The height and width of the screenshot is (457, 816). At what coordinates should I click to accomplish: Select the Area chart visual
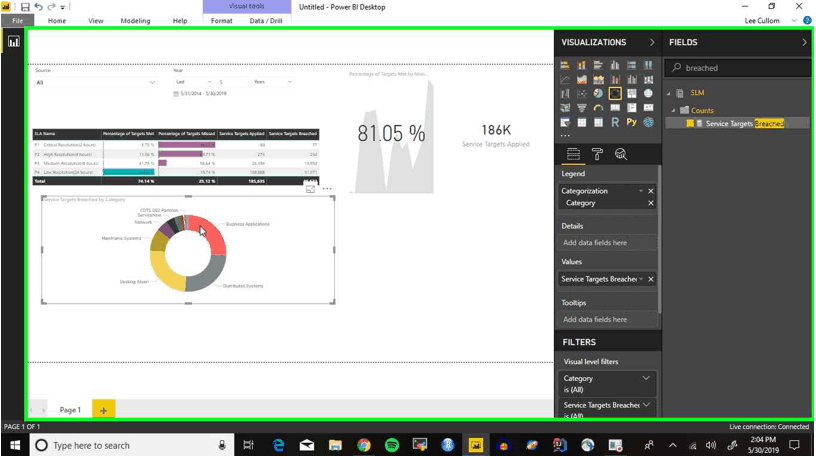pyautogui.click(x=581, y=80)
